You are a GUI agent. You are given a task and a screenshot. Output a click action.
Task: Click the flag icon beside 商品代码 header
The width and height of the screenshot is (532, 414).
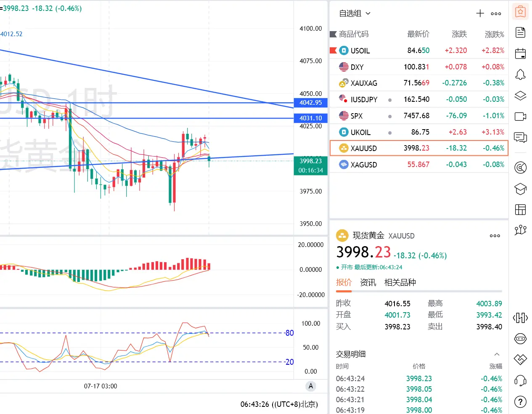[x=333, y=34]
